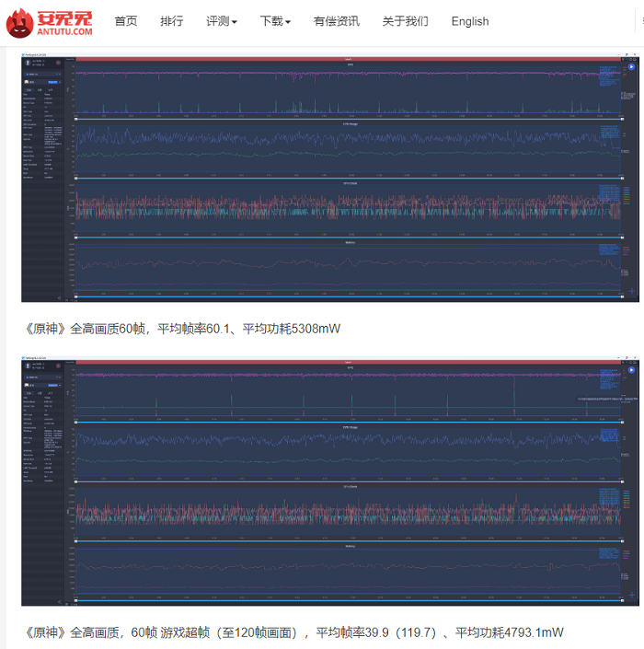Expand the 评测 dropdown menu
Image resolution: width=644 pixels, height=649 pixels.
click(x=221, y=21)
